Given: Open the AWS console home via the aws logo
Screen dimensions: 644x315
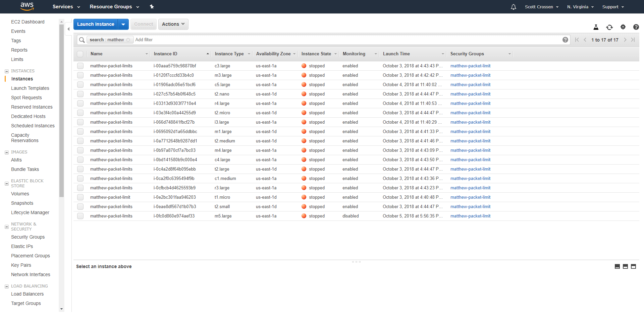Looking at the screenshot, I should coord(27,7).
